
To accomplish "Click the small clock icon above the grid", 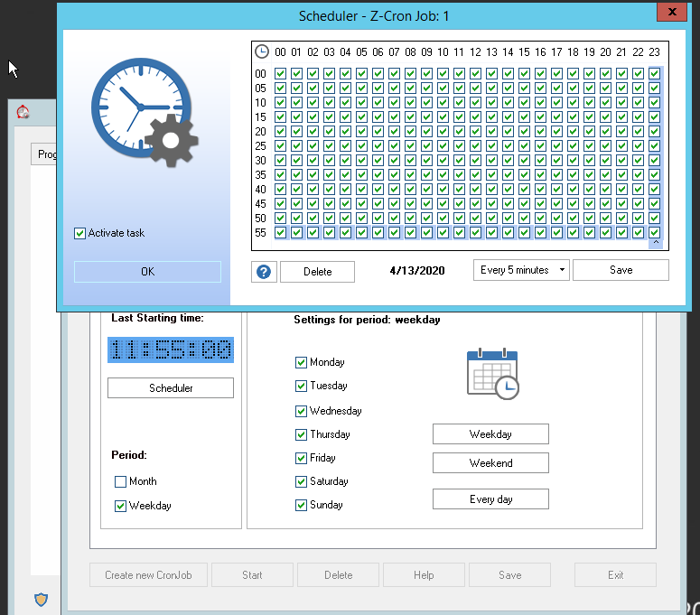I will pos(262,51).
